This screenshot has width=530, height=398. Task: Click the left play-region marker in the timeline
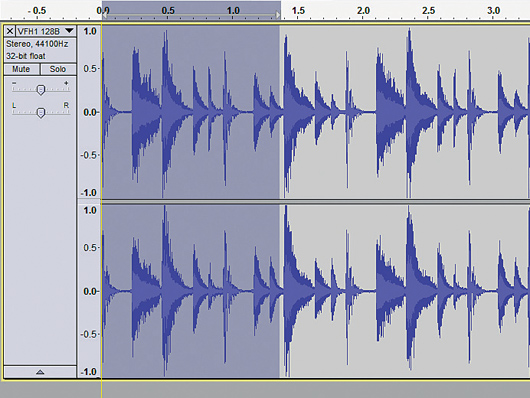tap(105, 15)
